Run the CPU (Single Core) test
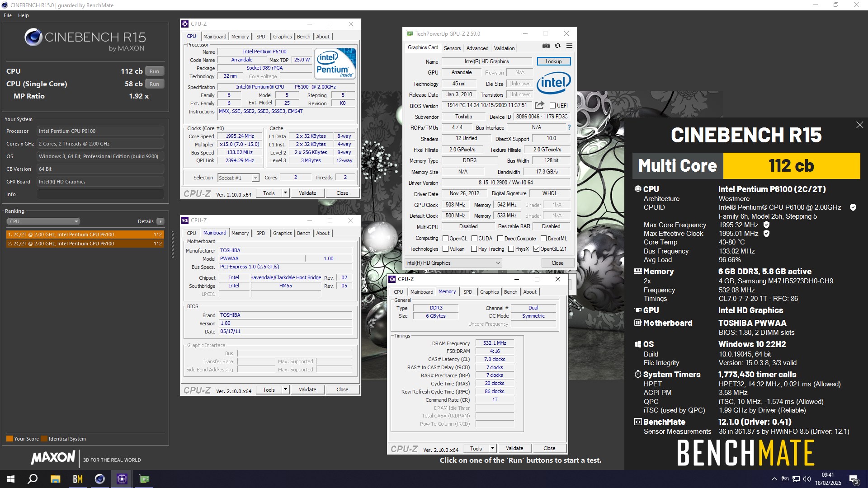The width and height of the screenshot is (868, 488). [155, 84]
